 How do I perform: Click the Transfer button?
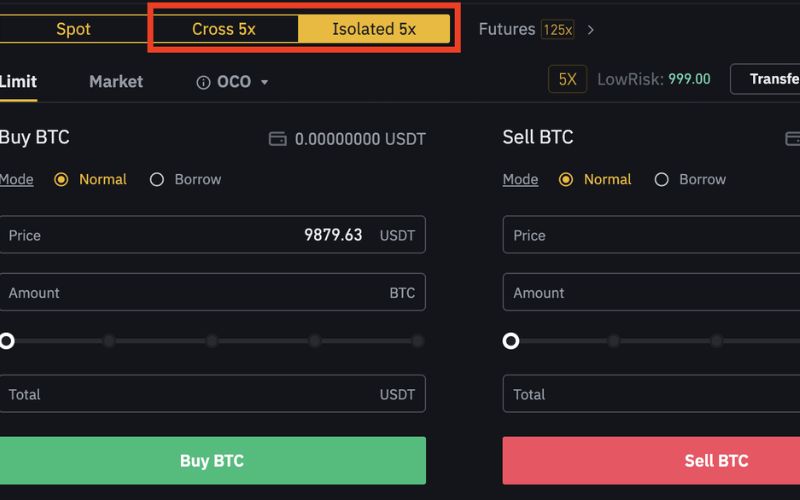pyautogui.click(x=772, y=79)
